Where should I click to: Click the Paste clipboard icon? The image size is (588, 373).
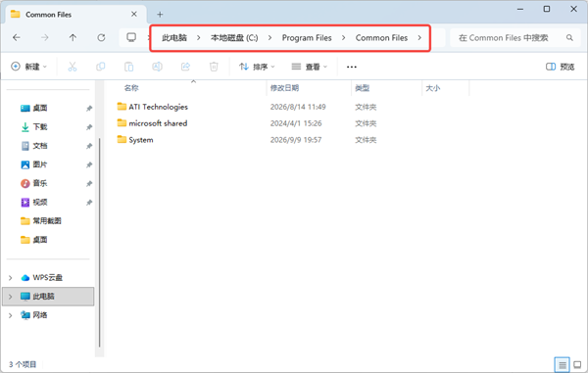click(x=129, y=67)
